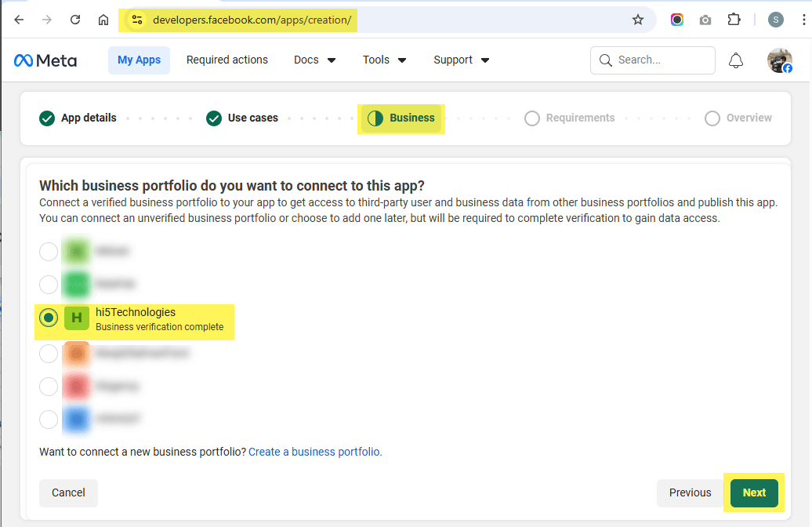Open the Required actions menu item
Viewport: 812px width, 527px height.
[227, 60]
